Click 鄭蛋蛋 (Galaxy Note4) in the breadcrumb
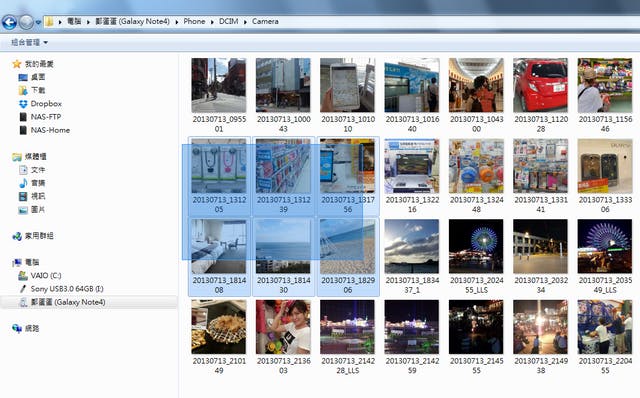Screen dimensions: 640x398 tap(132, 21)
